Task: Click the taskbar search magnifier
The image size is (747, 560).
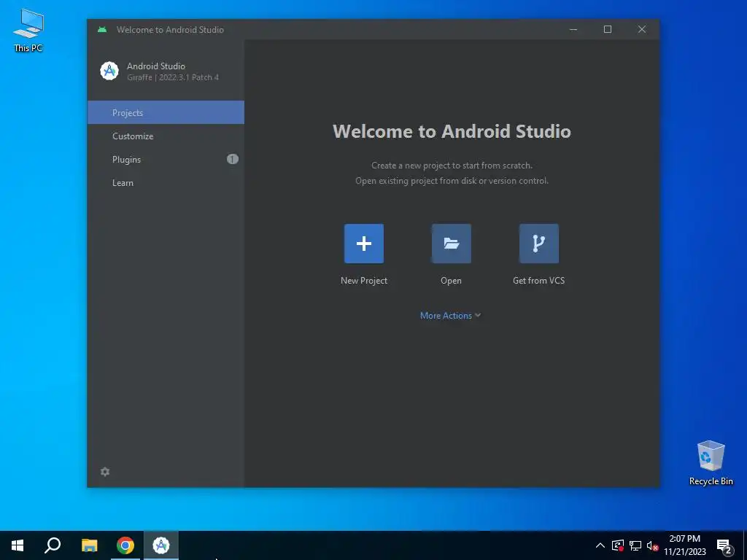Action: tap(53, 545)
